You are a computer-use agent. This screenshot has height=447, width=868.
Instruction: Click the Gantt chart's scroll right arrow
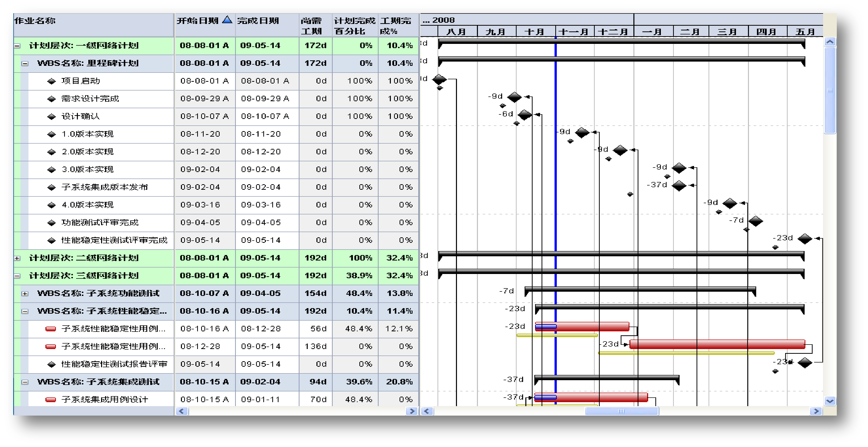816,411
